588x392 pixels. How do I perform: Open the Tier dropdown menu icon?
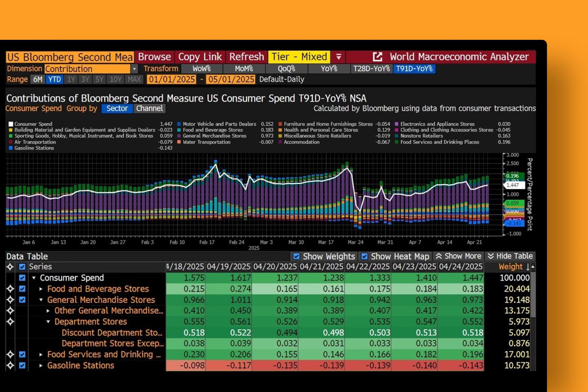click(338, 57)
